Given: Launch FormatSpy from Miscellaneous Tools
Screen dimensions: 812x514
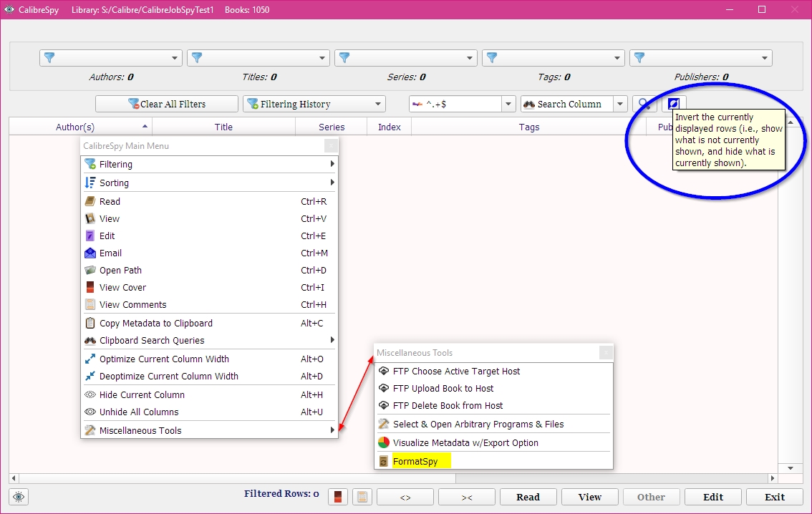Looking at the screenshot, I should click(x=493, y=461).
